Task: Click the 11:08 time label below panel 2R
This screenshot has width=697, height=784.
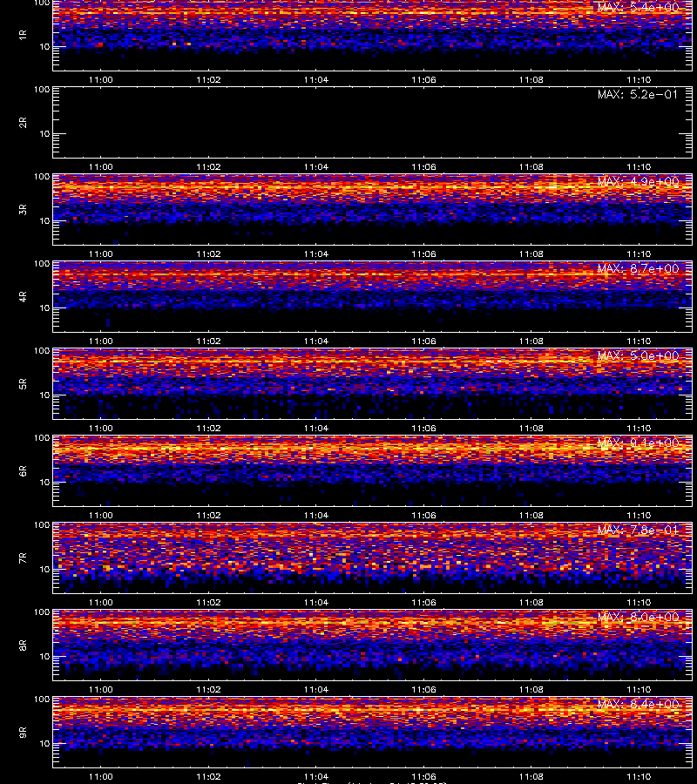Action: click(x=531, y=166)
